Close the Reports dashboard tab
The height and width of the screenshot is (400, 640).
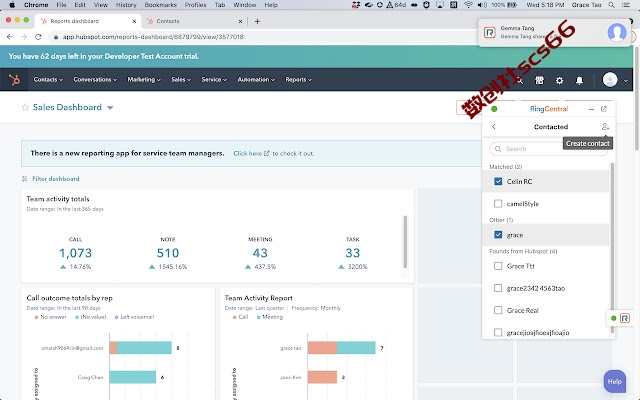pyautogui.click(x=134, y=21)
